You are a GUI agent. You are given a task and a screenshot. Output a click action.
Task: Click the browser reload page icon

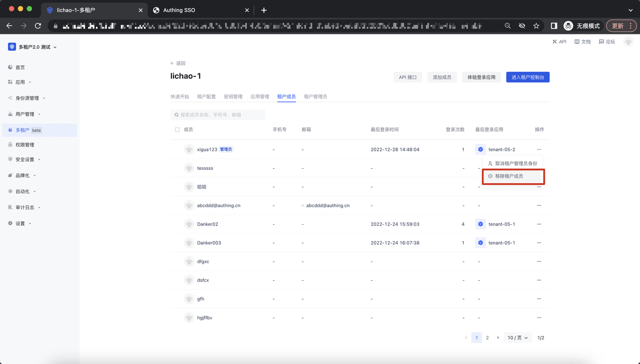(x=38, y=26)
